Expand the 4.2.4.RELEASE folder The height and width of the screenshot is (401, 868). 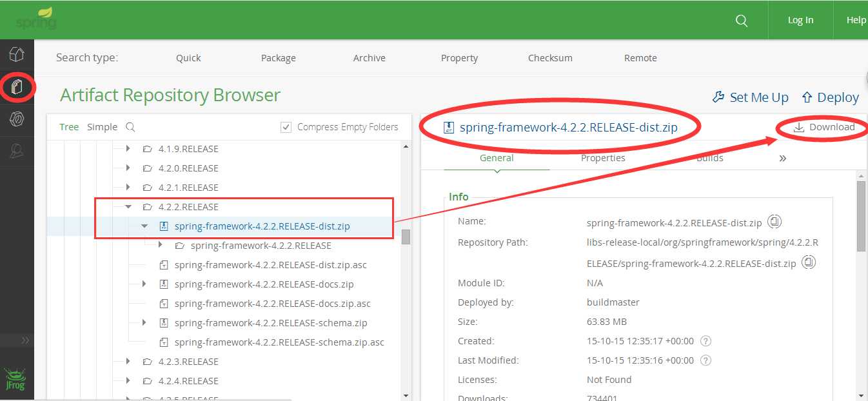point(128,381)
